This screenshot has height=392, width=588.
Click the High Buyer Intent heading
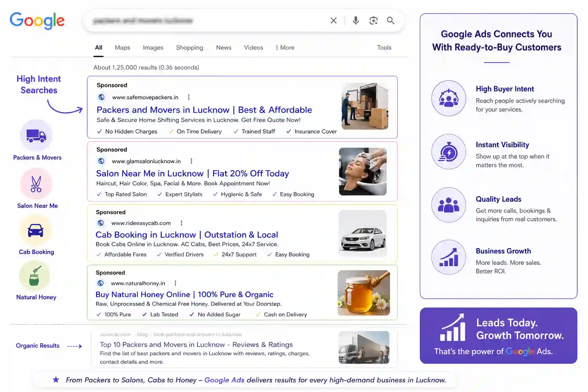(x=505, y=89)
